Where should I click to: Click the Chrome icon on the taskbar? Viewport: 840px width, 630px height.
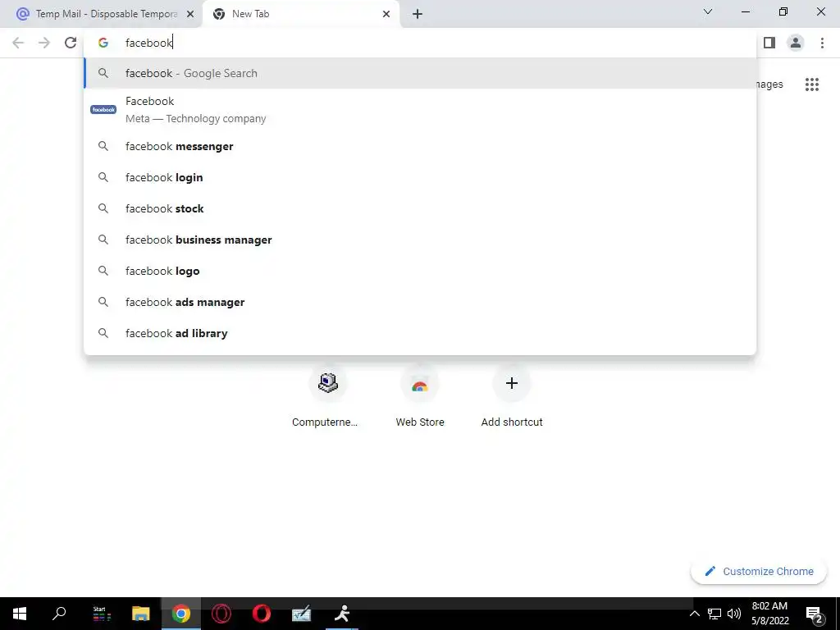(181, 614)
